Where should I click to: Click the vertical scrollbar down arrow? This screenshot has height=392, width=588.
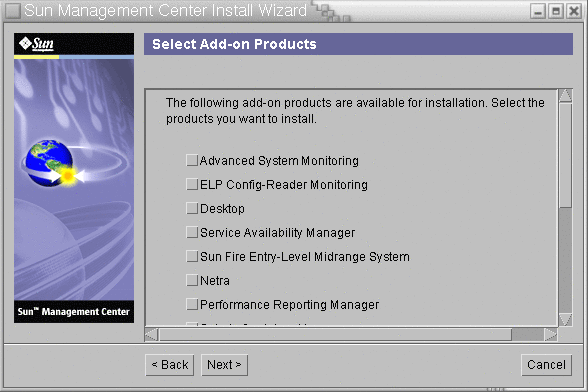[565, 319]
